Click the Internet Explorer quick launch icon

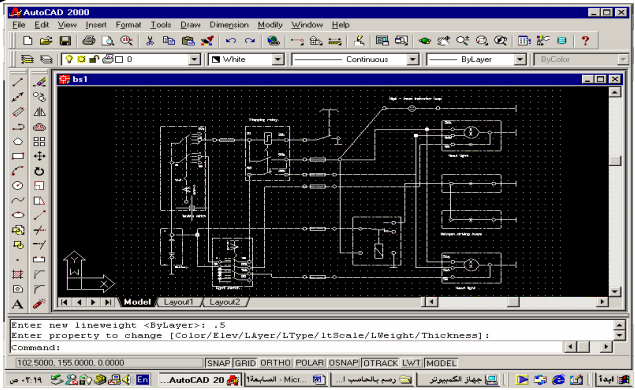pyautogui.click(x=559, y=380)
